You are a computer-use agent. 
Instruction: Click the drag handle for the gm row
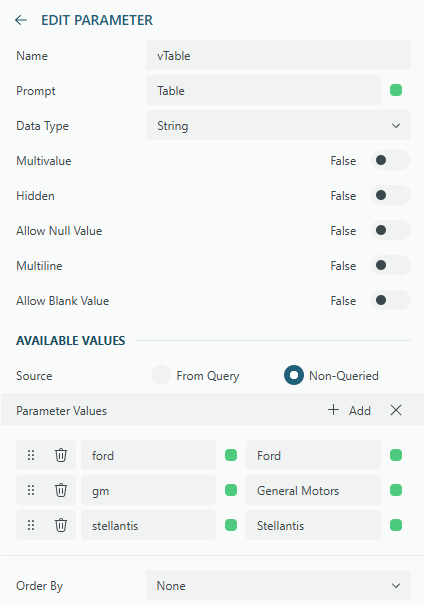pyautogui.click(x=31, y=490)
